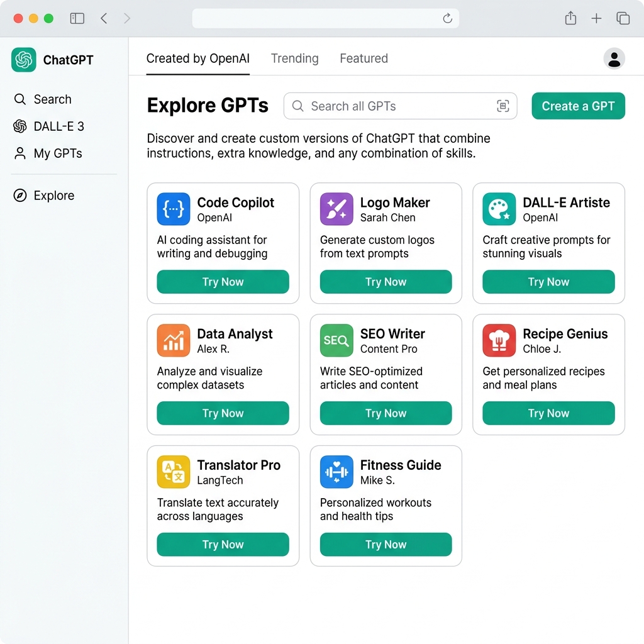The height and width of the screenshot is (644, 644).
Task: Click the Data Analyst chart icon
Action: point(174,340)
